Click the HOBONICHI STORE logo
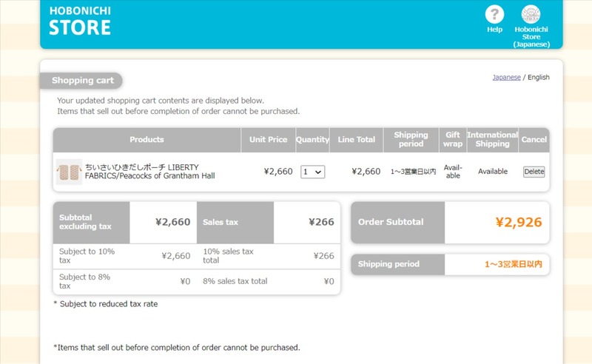592x364 pixels. tap(80, 21)
